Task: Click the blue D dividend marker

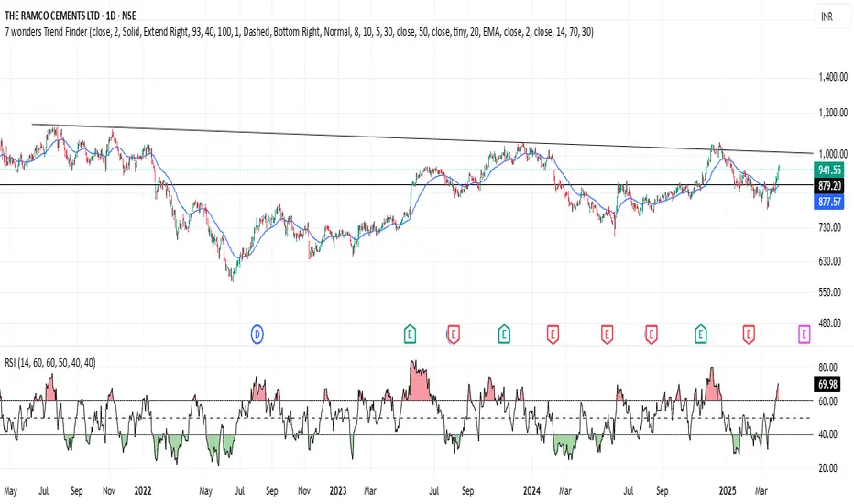Action: [x=257, y=334]
